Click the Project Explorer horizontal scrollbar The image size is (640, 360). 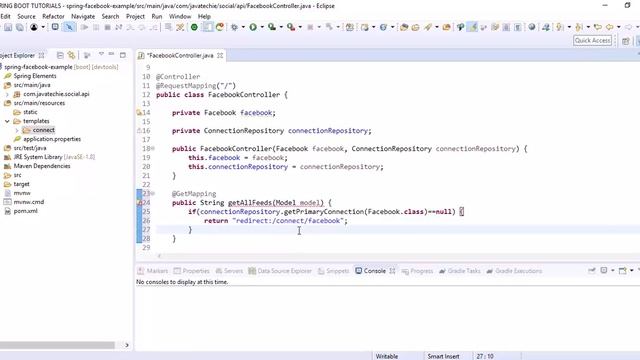click(x=57, y=345)
